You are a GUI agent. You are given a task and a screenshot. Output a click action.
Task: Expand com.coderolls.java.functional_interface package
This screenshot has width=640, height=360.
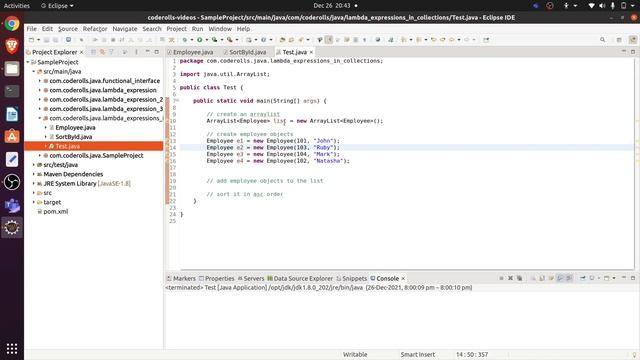[40, 81]
